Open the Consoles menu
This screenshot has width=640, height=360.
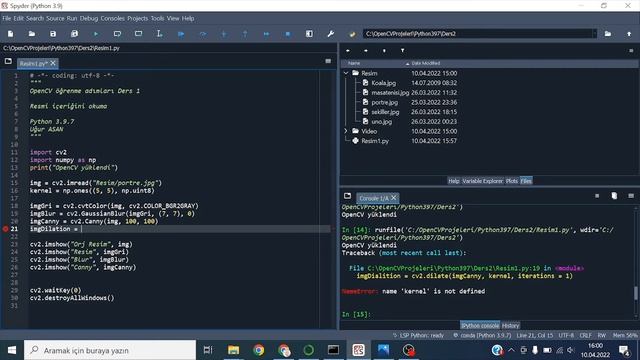pos(112,18)
